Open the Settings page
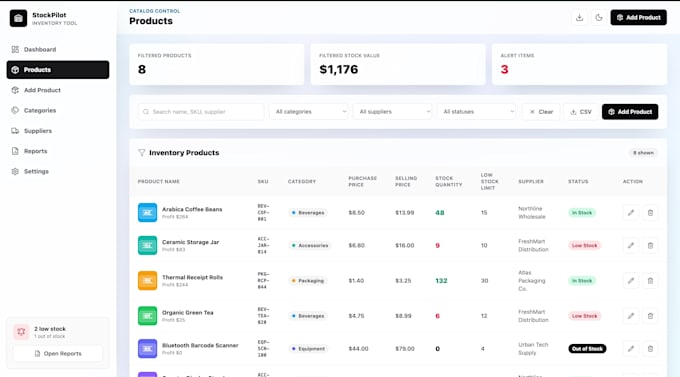The width and height of the screenshot is (680, 377). (x=58, y=171)
